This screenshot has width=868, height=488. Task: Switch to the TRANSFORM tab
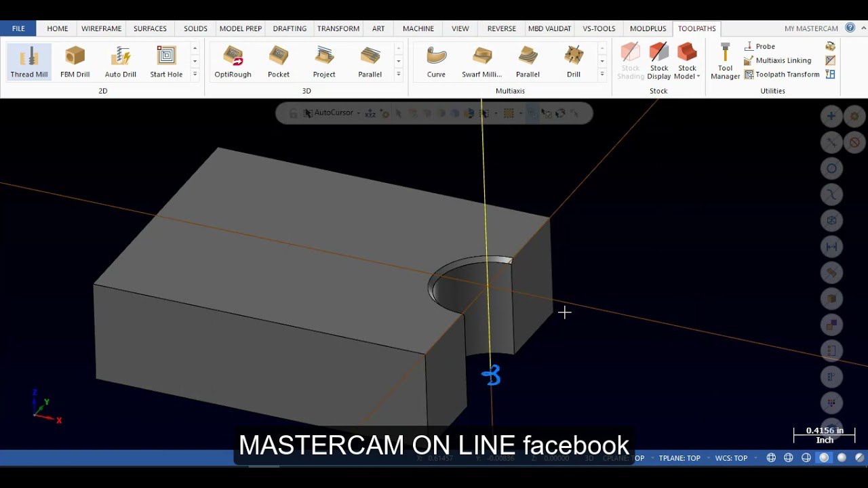(338, 28)
